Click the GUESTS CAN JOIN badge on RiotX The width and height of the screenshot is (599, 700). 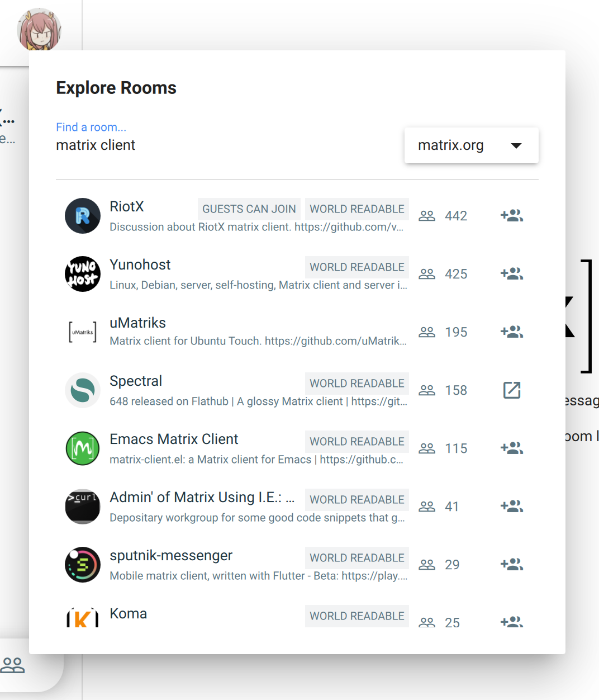point(249,209)
